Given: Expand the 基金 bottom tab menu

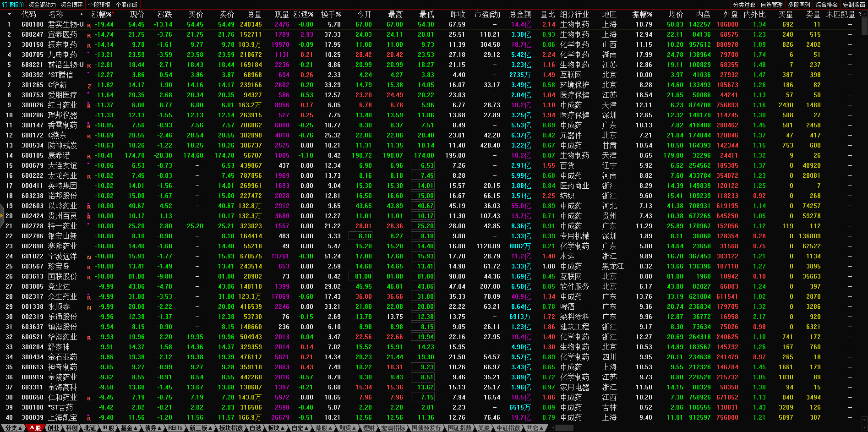Looking at the screenshot, I should (129, 428).
